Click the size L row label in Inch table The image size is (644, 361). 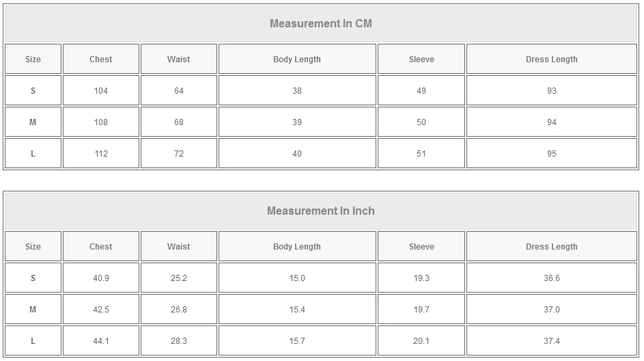[x=33, y=341]
